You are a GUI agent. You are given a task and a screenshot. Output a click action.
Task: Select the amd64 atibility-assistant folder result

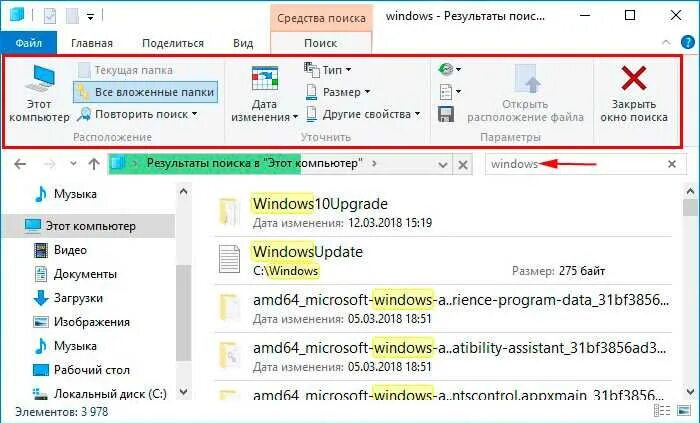point(444,357)
